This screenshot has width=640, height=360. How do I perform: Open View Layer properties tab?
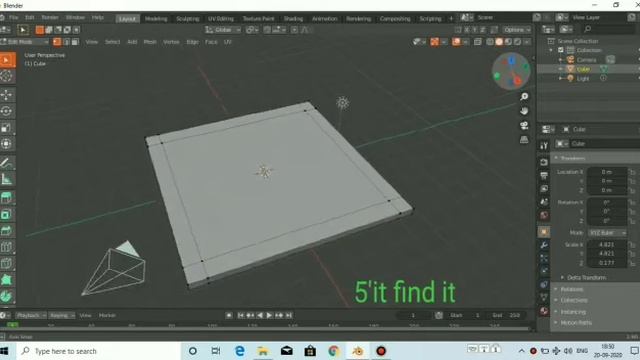[x=544, y=189]
